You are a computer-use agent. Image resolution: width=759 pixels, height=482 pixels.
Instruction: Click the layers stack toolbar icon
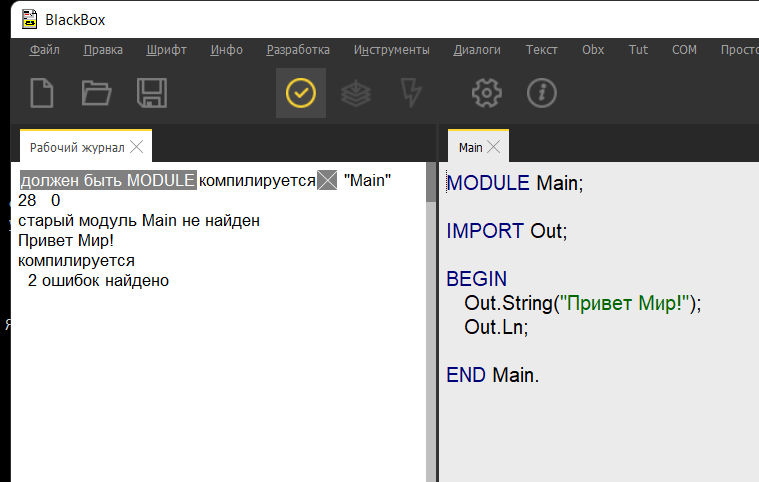pos(356,93)
